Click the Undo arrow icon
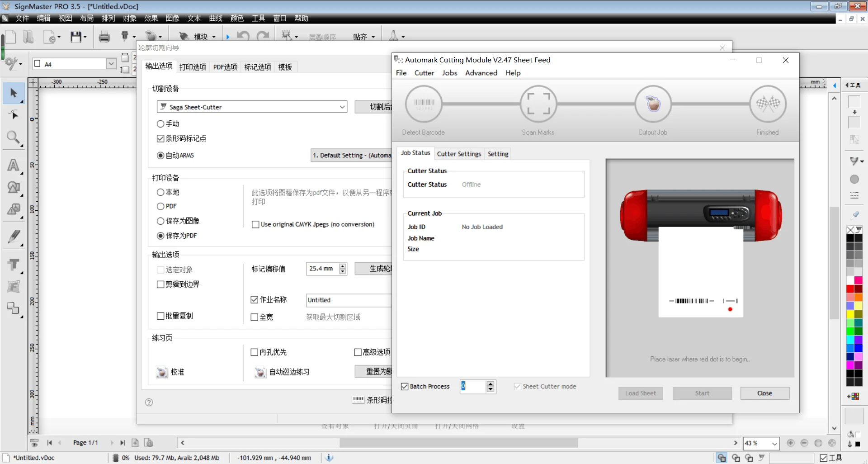 click(x=243, y=36)
